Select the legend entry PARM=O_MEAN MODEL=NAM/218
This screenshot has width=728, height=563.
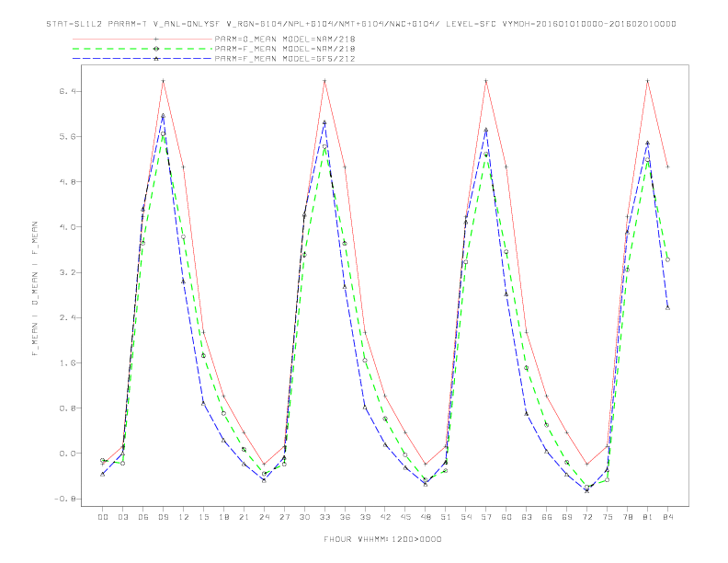pyautogui.click(x=285, y=39)
